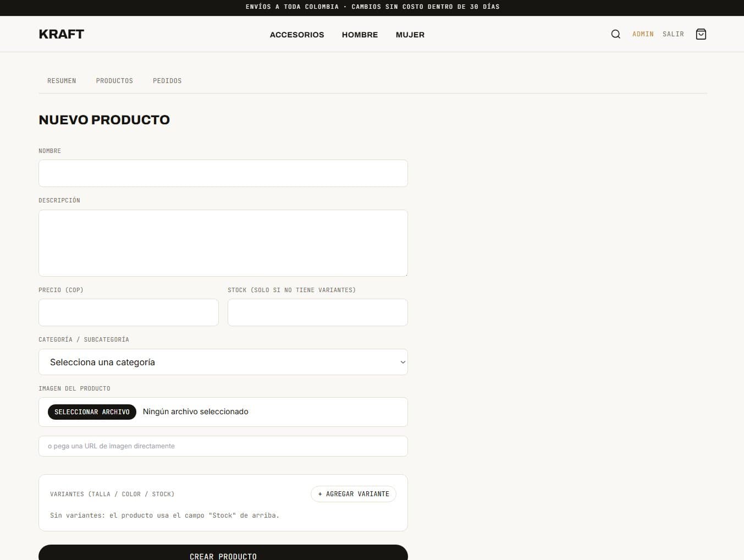Focus the Nombre input field
The width and height of the screenshot is (744, 560).
[223, 173]
